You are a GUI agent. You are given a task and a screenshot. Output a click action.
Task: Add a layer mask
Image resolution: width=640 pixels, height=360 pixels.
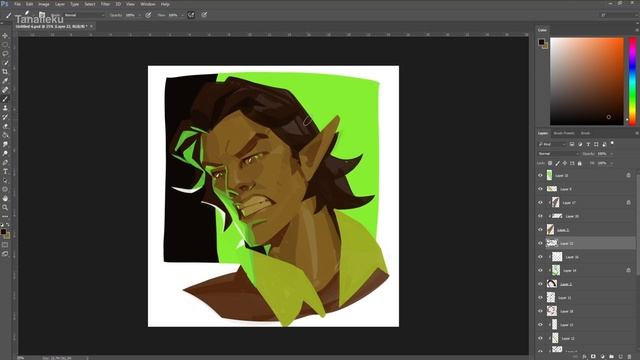coord(593,357)
